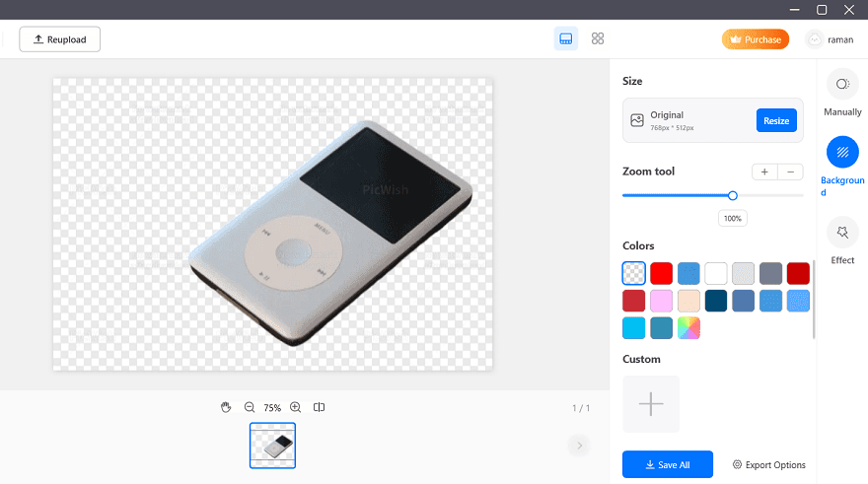Screen dimensions: 868x484
Task: Open the rainbow color picker swatch
Action: (688, 328)
